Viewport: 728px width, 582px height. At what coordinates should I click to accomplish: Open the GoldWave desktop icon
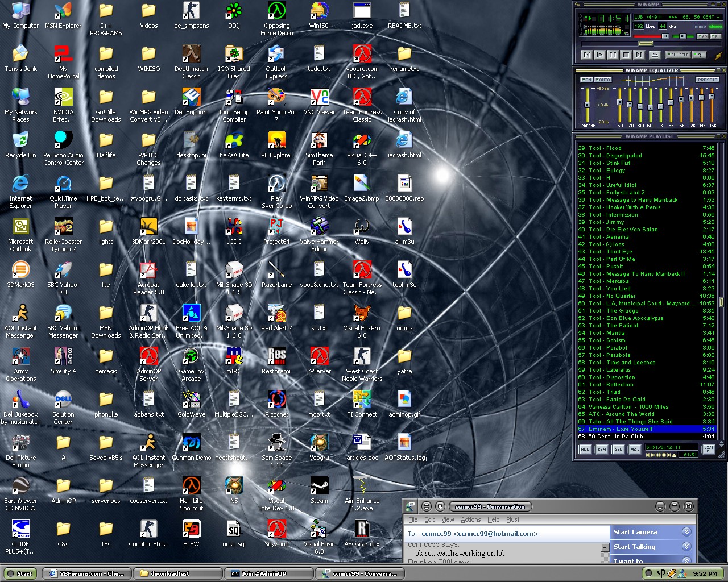click(x=191, y=404)
